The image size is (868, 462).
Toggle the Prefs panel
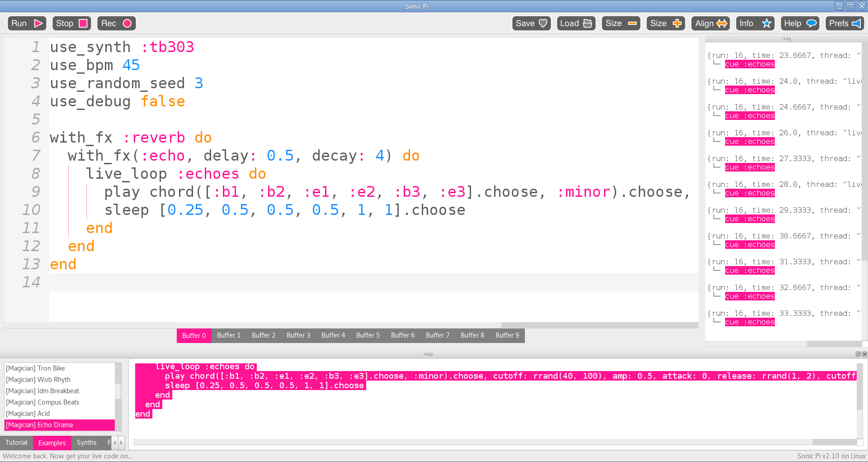point(844,24)
